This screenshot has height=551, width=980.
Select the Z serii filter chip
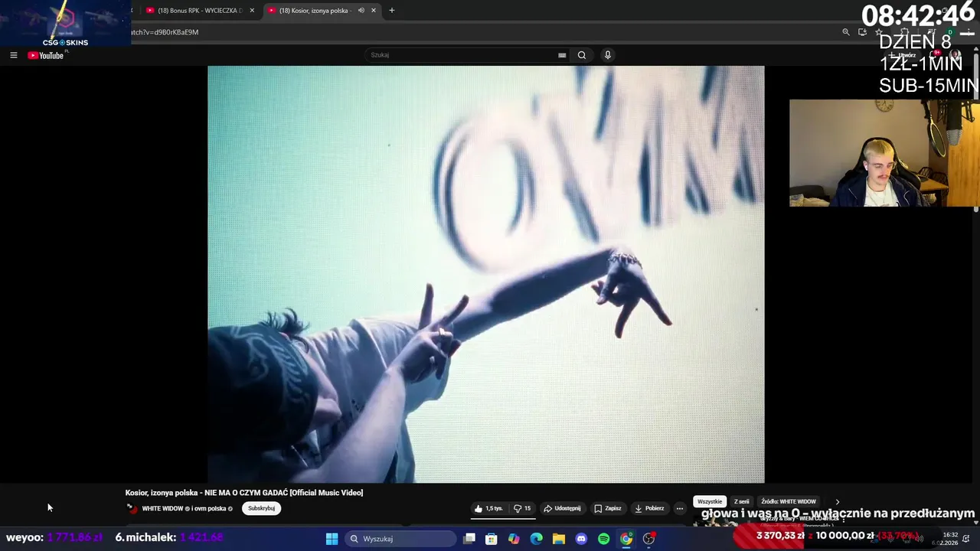pyautogui.click(x=741, y=501)
